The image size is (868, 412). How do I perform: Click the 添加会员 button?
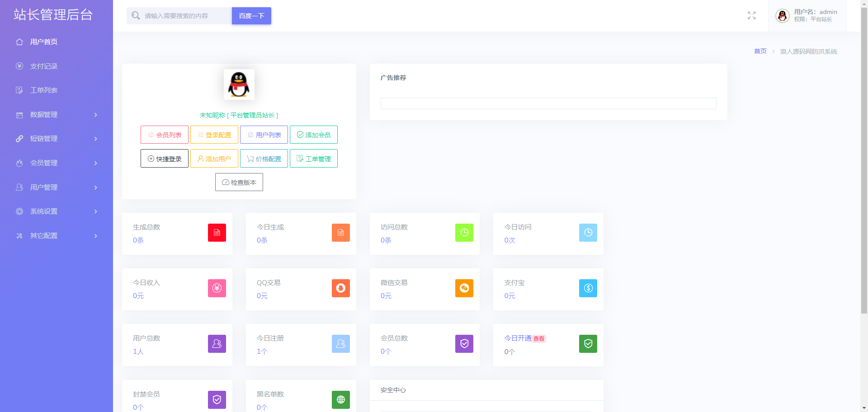point(314,135)
